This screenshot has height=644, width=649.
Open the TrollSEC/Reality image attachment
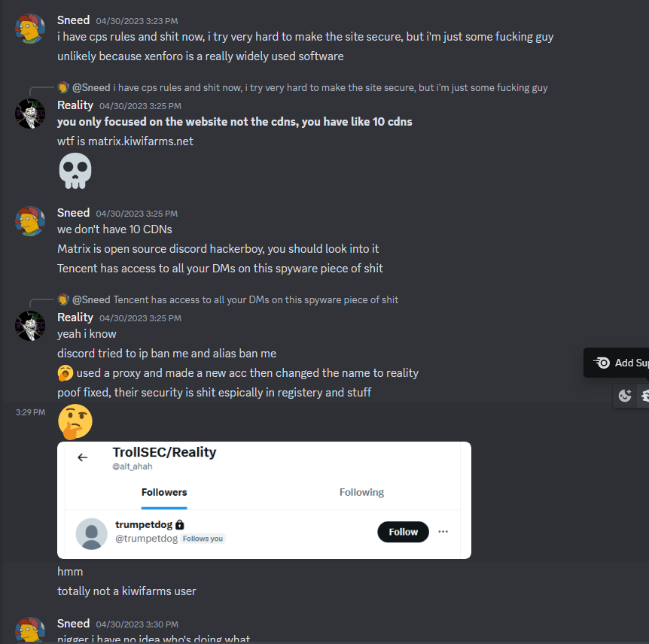coord(264,500)
